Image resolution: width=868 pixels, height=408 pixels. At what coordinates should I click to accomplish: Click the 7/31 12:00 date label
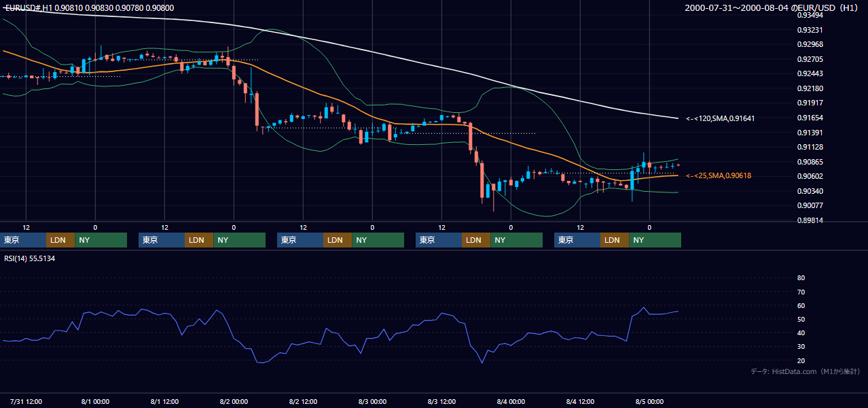(x=26, y=401)
